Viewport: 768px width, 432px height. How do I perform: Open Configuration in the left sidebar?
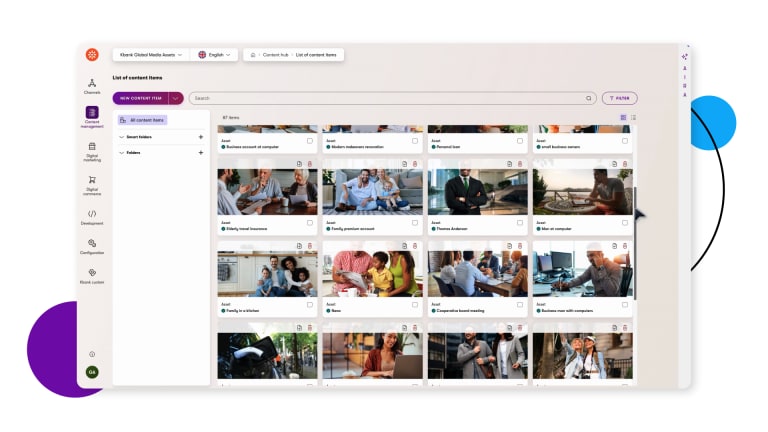coord(92,246)
